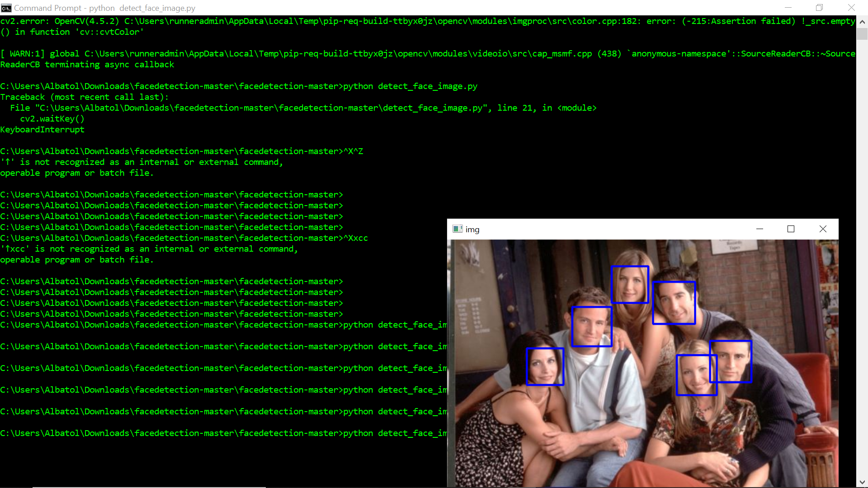Click the scroll-up arrow on the terminal scrollbar

pyautogui.click(x=863, y=21)
